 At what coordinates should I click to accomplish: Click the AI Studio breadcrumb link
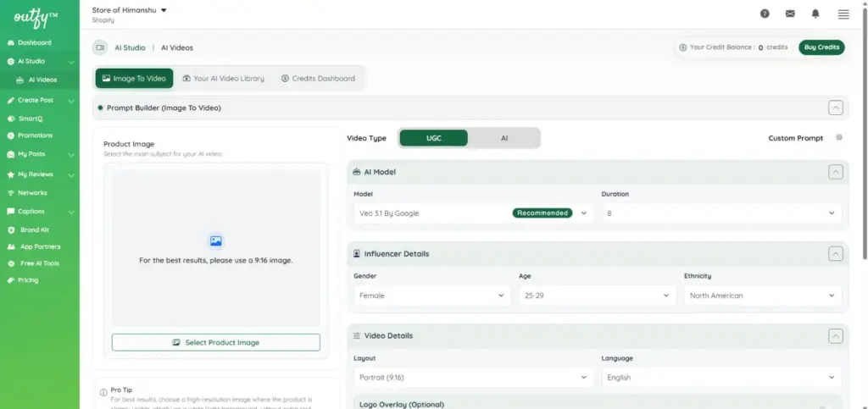pyautogui.click(x=130, y=47)
